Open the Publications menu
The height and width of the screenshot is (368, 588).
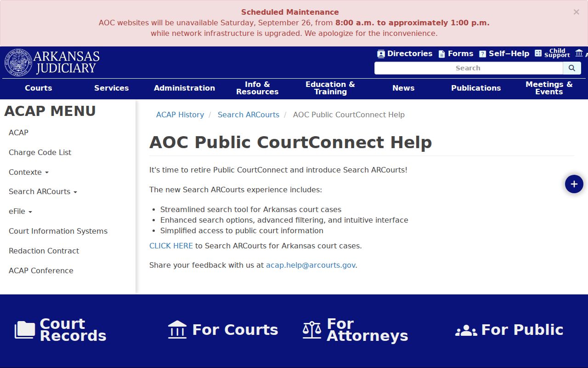coord(476,88)
